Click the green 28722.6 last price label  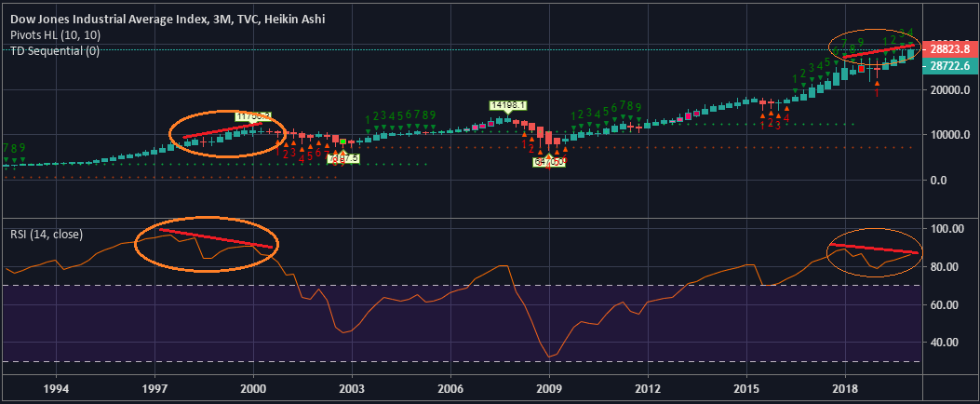coord(948,65)
